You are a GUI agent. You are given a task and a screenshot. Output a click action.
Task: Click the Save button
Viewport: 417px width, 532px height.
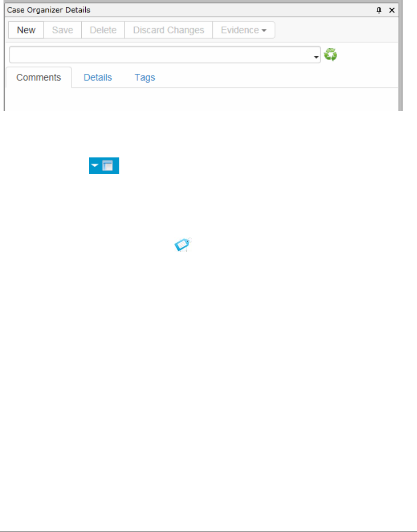[x=63, y=30]
